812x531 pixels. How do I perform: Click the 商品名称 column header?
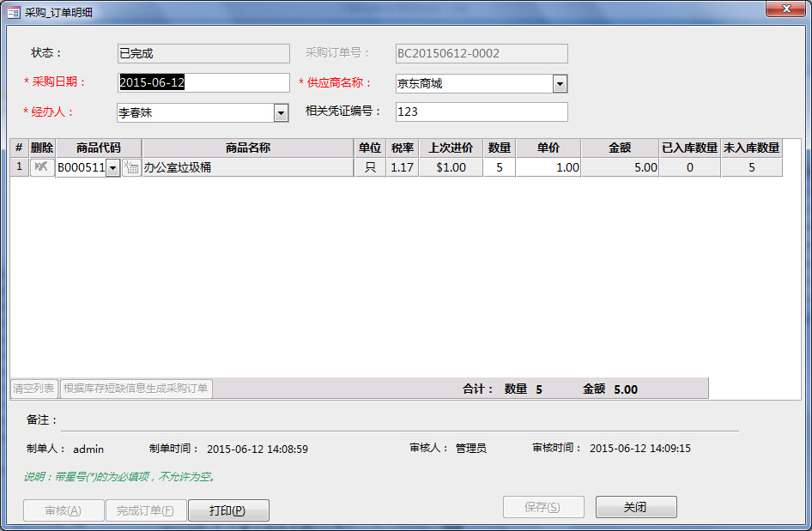point(248,148)
